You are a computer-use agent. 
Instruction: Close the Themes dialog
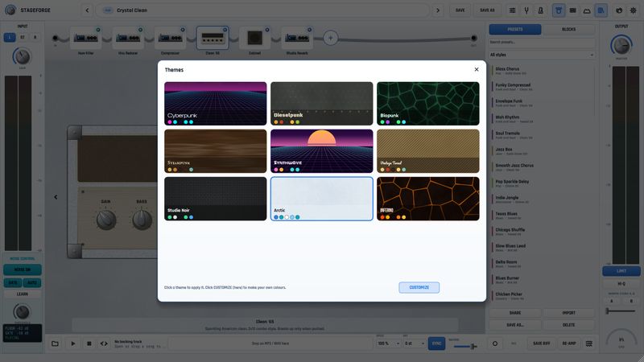(477, 69)
